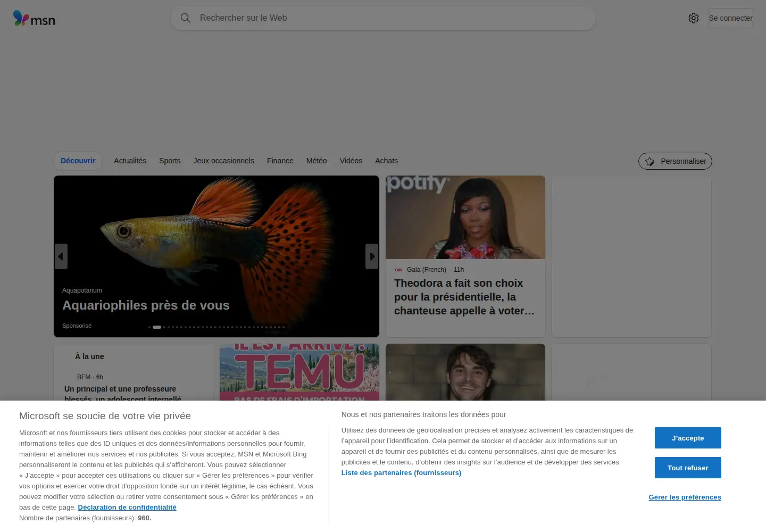Click the BFM · 6h source line
Viewport: 766px width, 532px height.
coord(90,377)
